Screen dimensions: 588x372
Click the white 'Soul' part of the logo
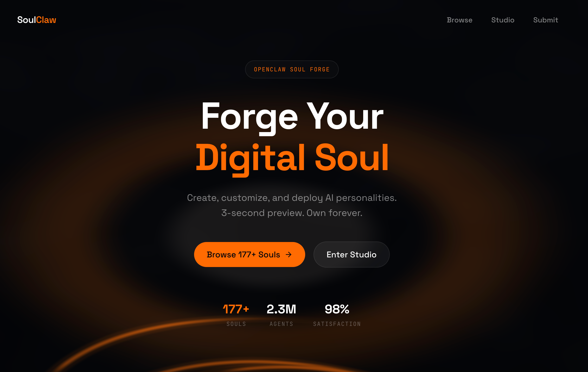click(x=27, y=20)
